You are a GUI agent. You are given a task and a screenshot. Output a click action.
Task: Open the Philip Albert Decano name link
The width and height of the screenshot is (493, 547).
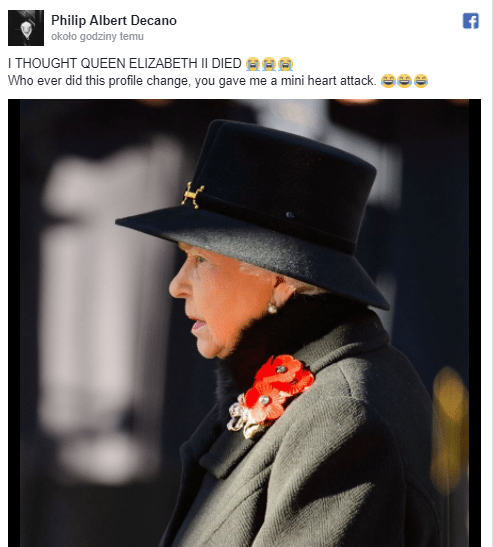tap(114, 21)
